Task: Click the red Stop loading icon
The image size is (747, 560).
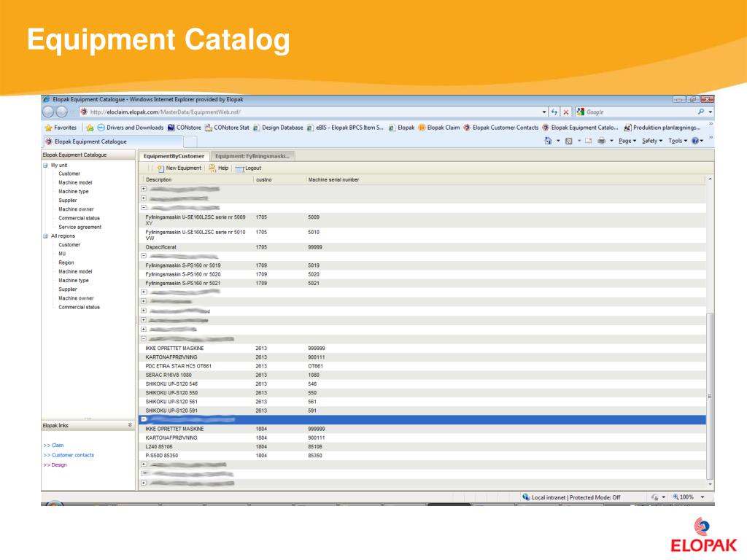Action: (566, 112)
